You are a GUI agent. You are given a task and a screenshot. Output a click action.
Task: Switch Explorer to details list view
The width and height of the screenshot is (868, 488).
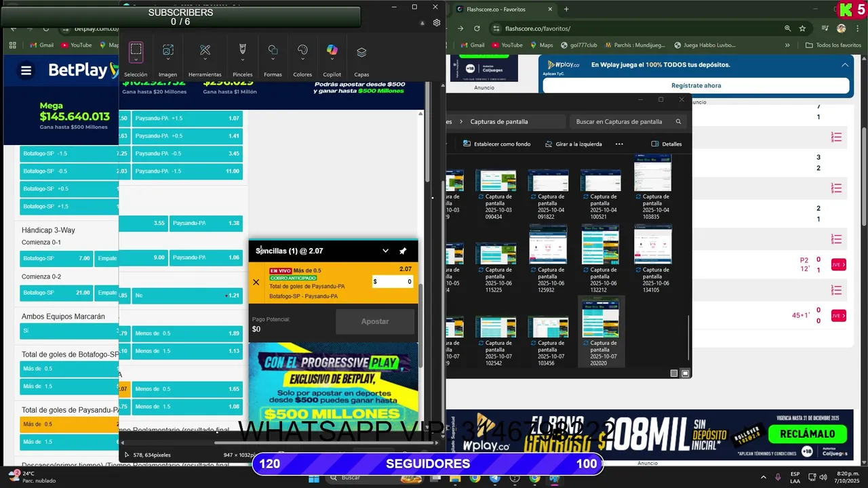click(x=674, y=373)
